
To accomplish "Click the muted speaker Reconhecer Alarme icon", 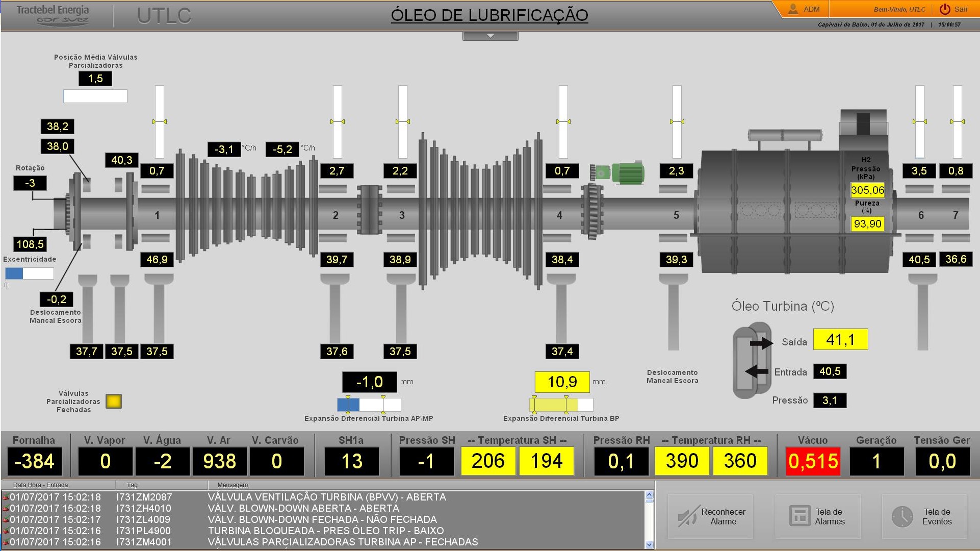I will click(687, 516).
